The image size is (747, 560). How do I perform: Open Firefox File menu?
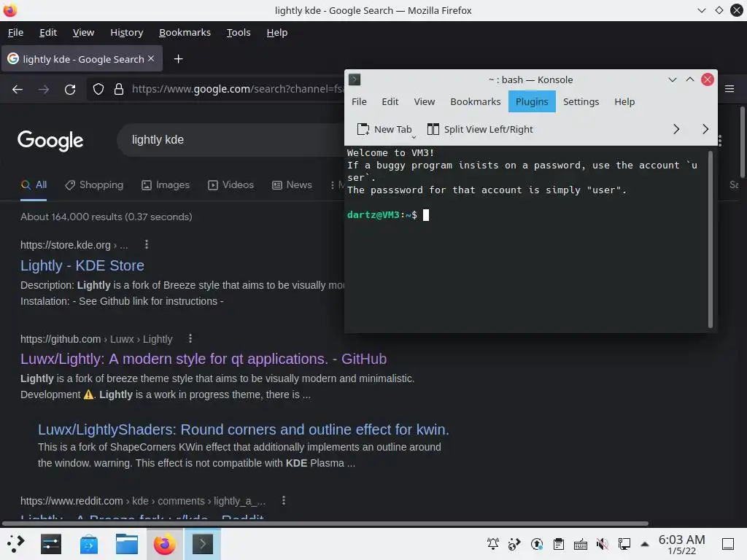point(16,32)
